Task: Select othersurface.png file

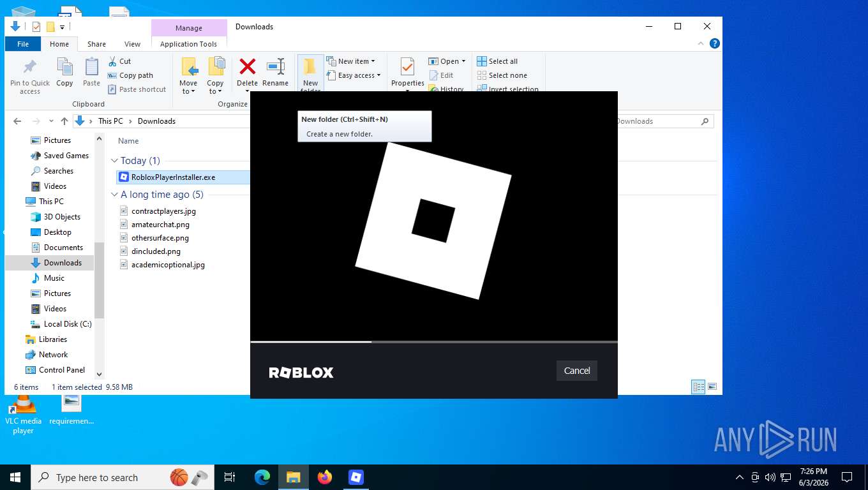Action: click(160, 238)
